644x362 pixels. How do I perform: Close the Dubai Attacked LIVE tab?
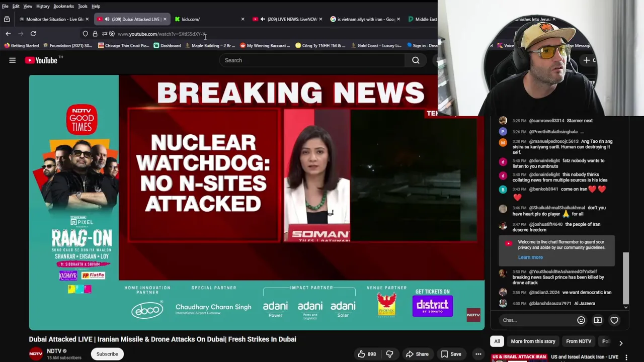point(165,19)
